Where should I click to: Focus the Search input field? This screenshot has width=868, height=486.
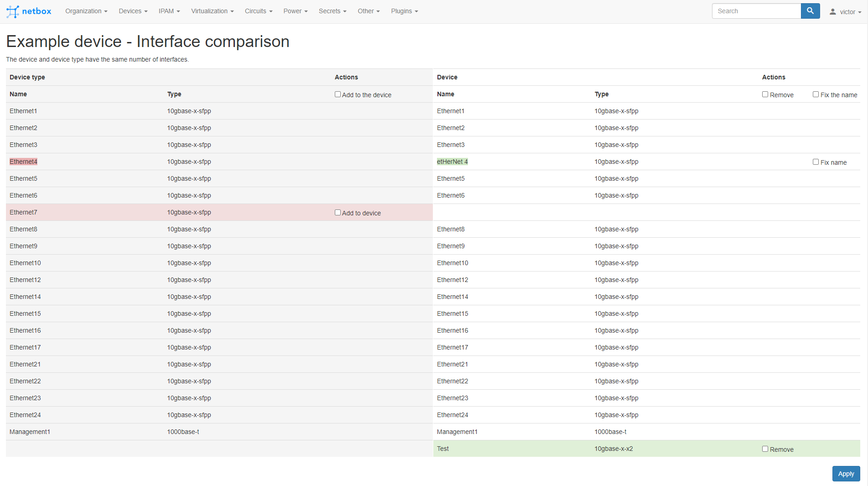click(756, 11)
